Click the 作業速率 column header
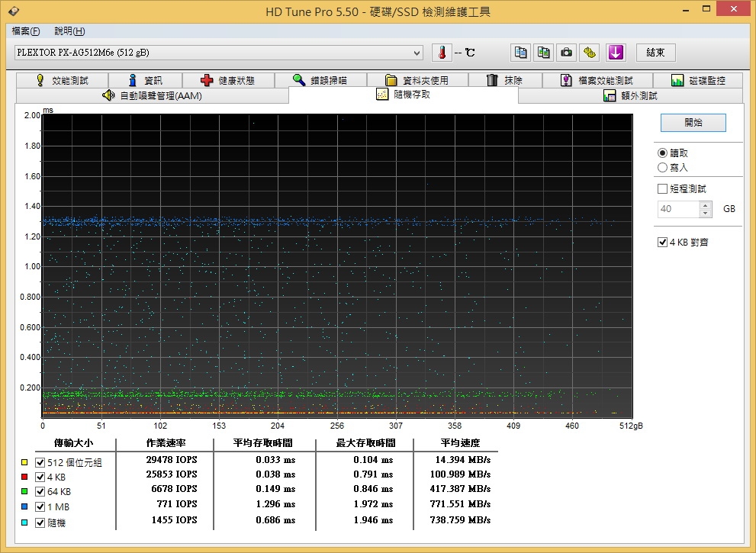 point(166,442)
